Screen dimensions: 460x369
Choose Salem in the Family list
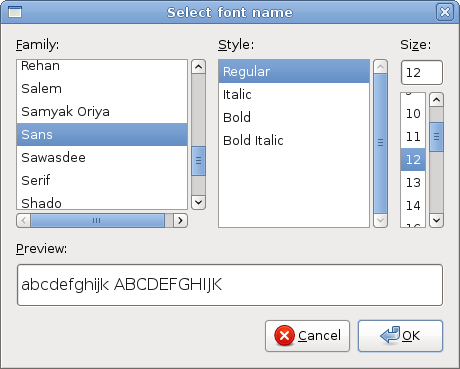coord(102,89)
